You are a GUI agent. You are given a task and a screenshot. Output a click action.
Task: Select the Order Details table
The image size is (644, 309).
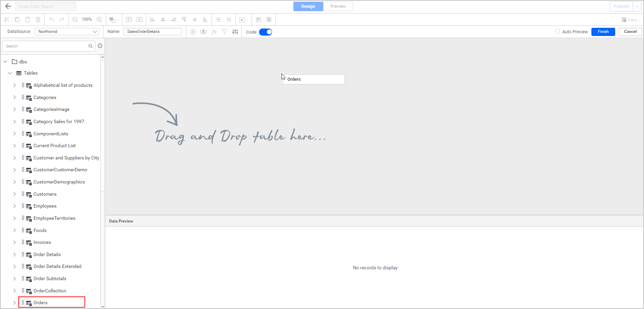point(47,254)
